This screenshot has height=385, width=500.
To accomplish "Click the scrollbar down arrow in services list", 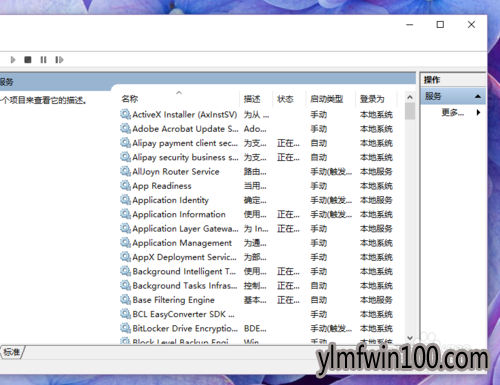I will (x=410, y=338).
